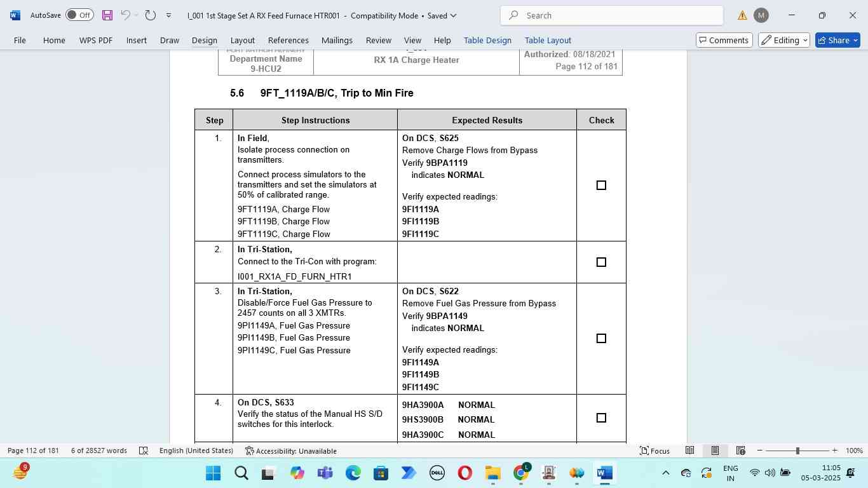The width and height of the screenshot is (868, 488).
Task: Open Google Chrome from taskbar
Action: 521,473
